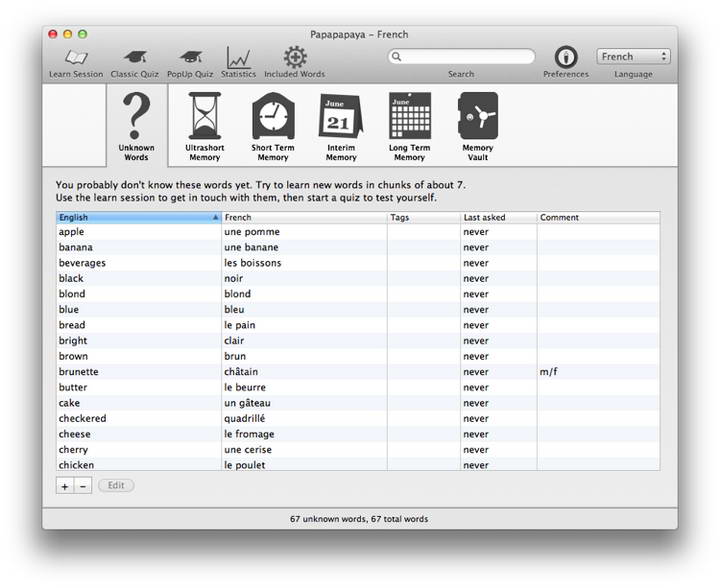Select the 'bright' row

tap(358, 341)
